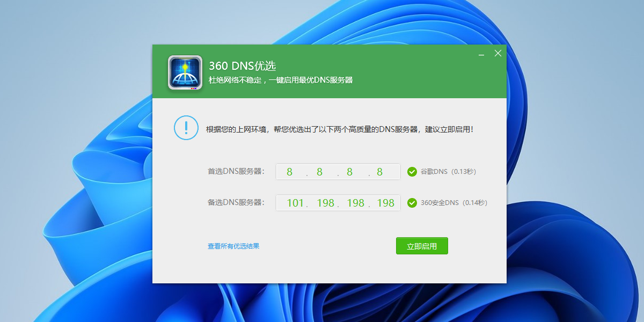Click the recommendation message 根据您的上网环境
Viewport: 644px width, 322px height.
tap(340, 129)
